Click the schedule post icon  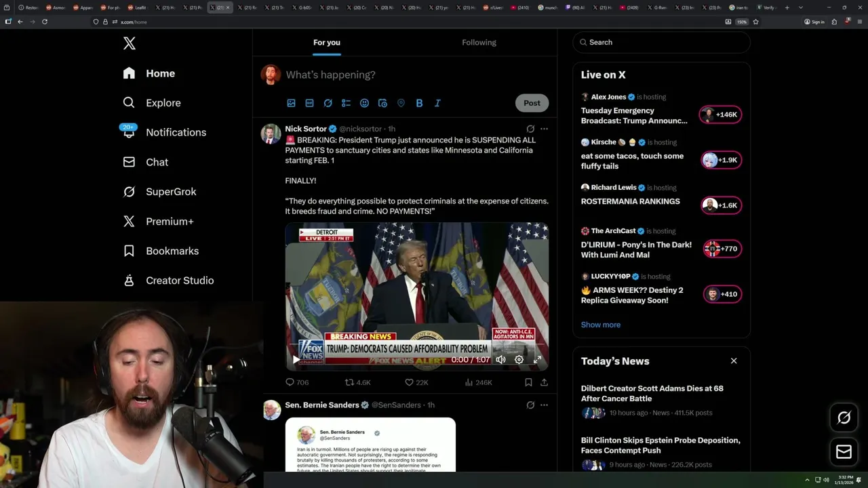pos(382,103)
